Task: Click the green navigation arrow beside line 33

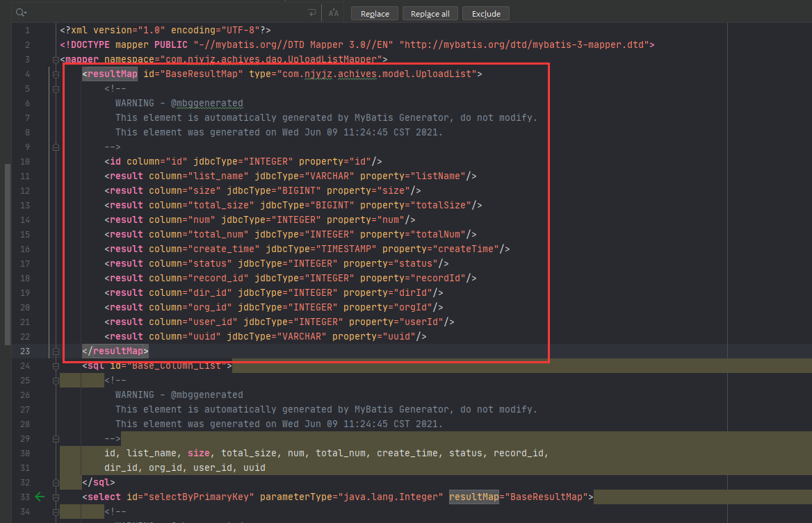Action: coord(40,497)
